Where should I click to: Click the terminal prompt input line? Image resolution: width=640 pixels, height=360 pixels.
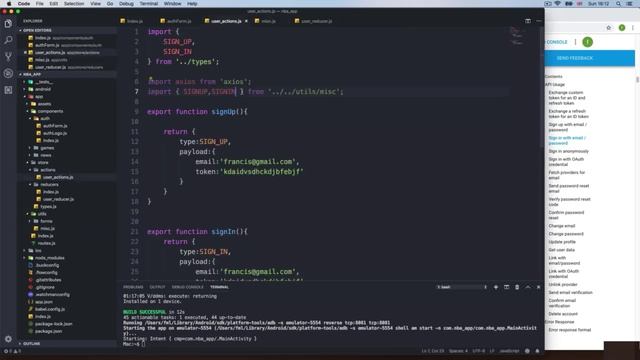click(x=133, y=344)
